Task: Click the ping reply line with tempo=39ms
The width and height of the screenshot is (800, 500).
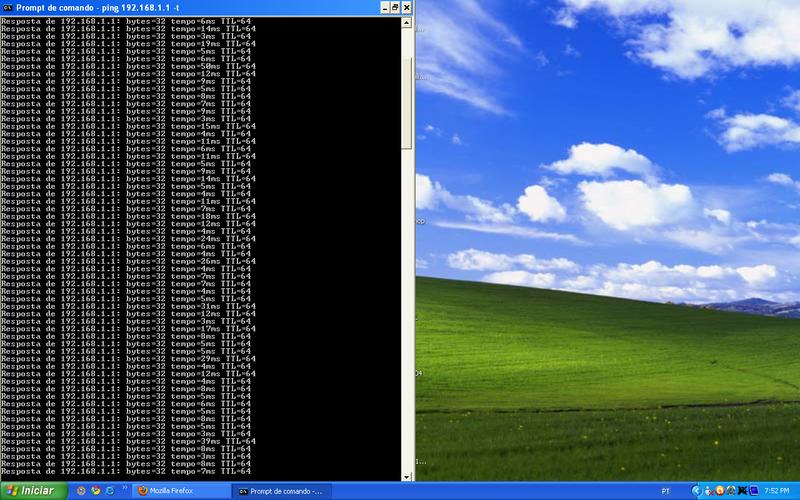Action: pyautogui.click(x=129, y=441)
